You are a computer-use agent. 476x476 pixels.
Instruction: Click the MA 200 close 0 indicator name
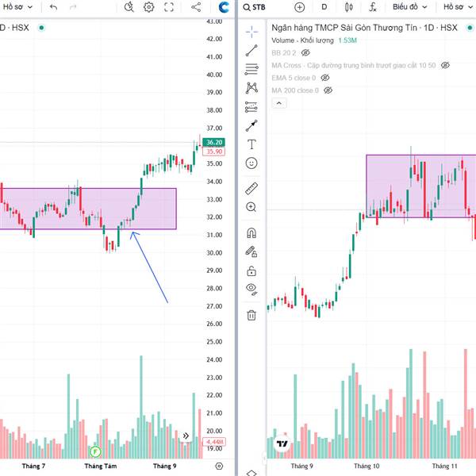(x=295, y=90)
